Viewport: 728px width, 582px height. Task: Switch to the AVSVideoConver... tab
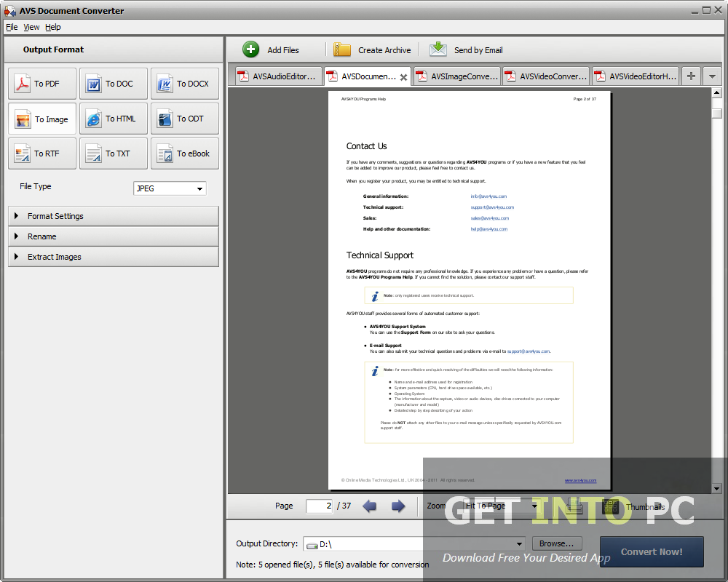coord(547,76)
